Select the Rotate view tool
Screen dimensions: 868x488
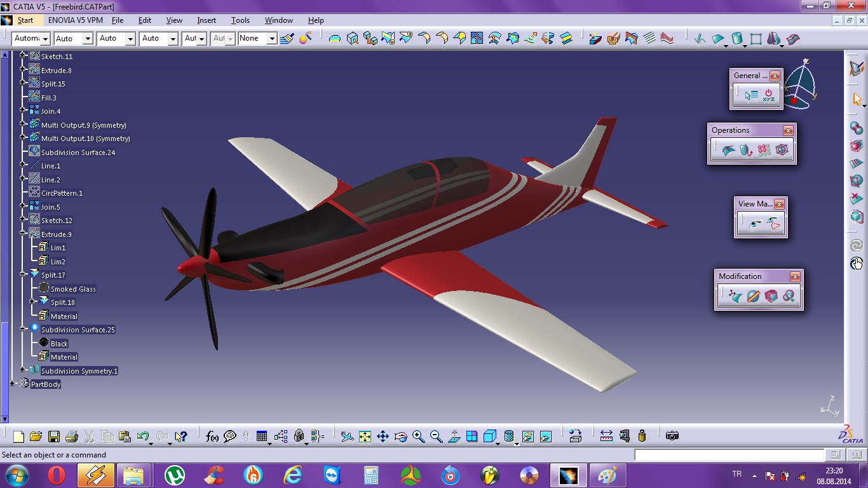coord(400,437)
